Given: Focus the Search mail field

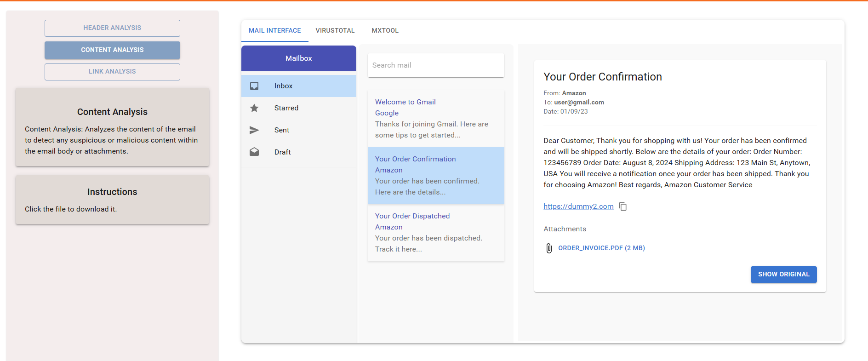Looking at the screenshot, I should tap(436, 65).
